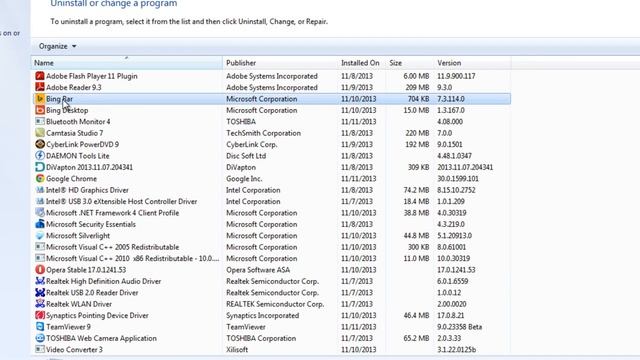Select Video Converter 3 program name
Screen dimensions: 640x360
tap(74, 350)
